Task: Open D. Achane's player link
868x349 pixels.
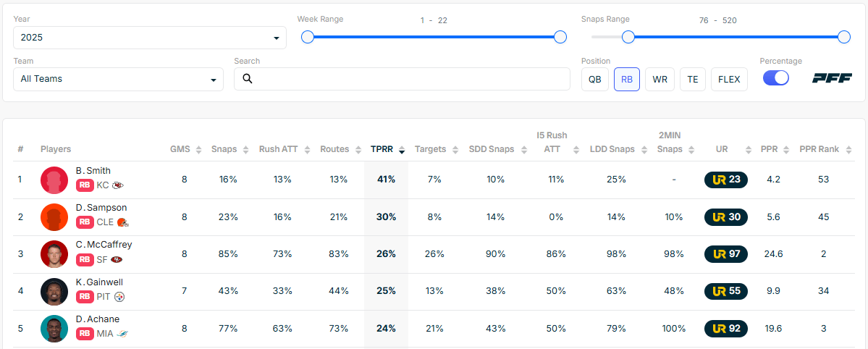Action: tap(98, 319)
